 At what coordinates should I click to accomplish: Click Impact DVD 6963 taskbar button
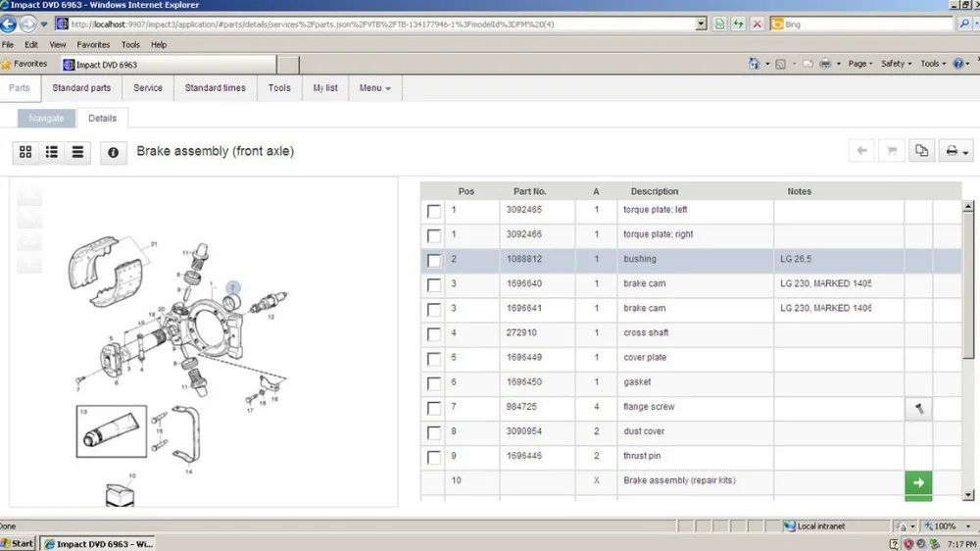[98, 544]
